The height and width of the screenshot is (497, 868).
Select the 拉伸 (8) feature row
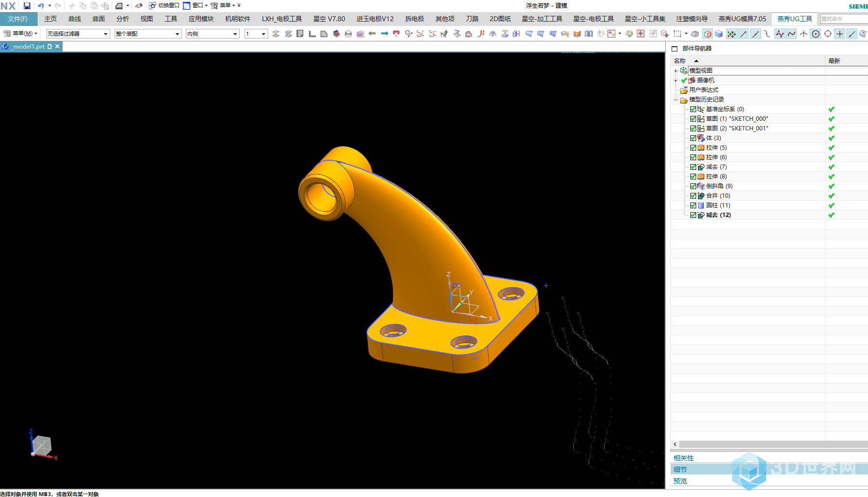coord(716,177)
